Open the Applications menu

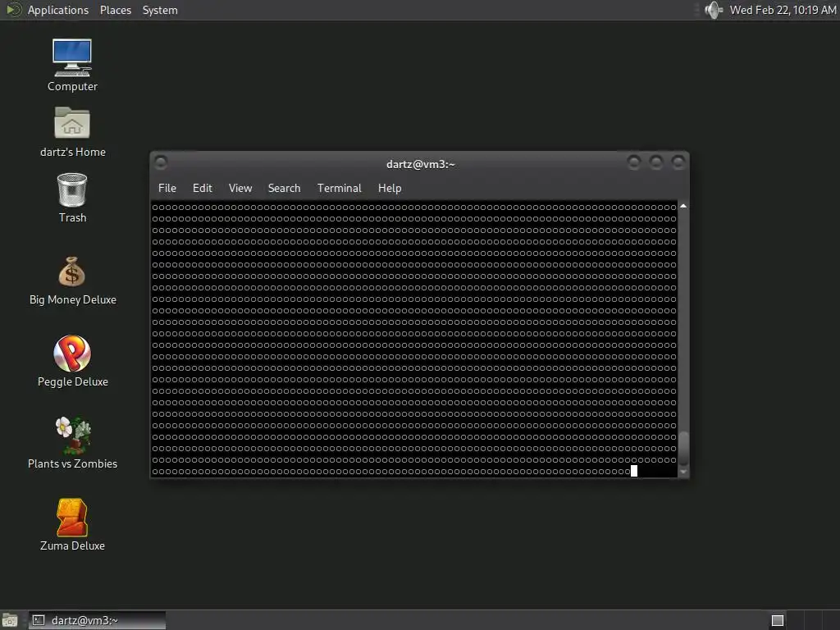(x=58, y=10)
